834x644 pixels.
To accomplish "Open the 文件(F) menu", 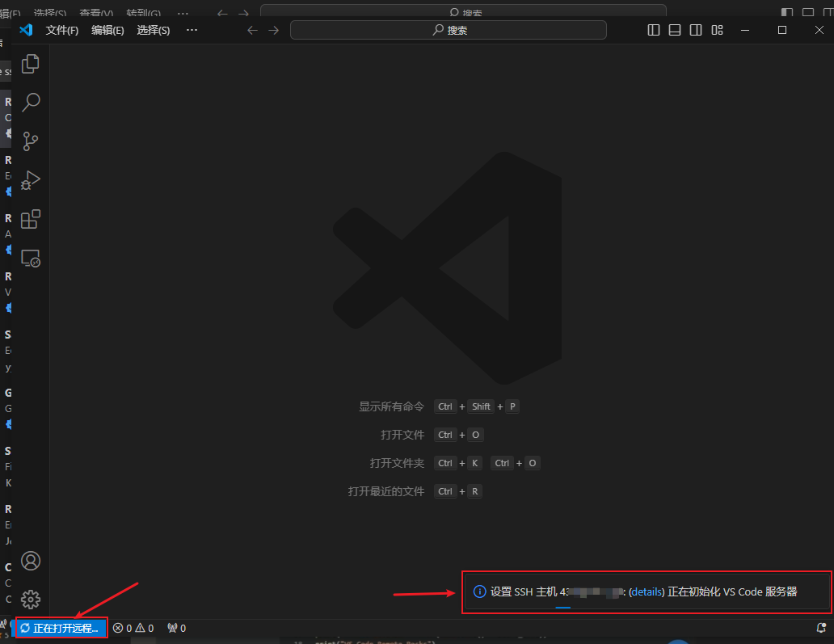I will [x=61, y=31].
